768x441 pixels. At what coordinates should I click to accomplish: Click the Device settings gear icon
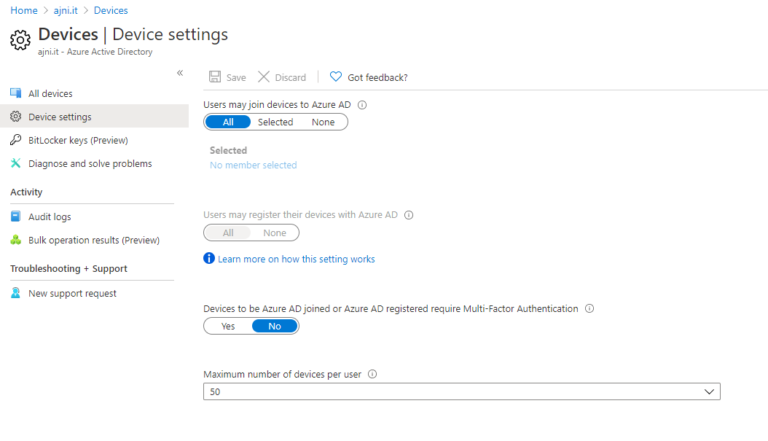pyautogui.click(x=16, y=117)
